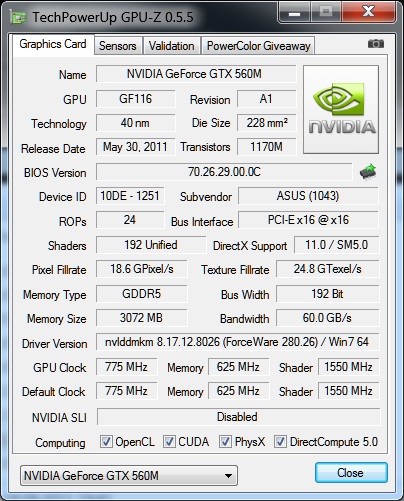Click the BIOS Version field
The height and width of the screenshot is (501, 404).
coord(224,172)
